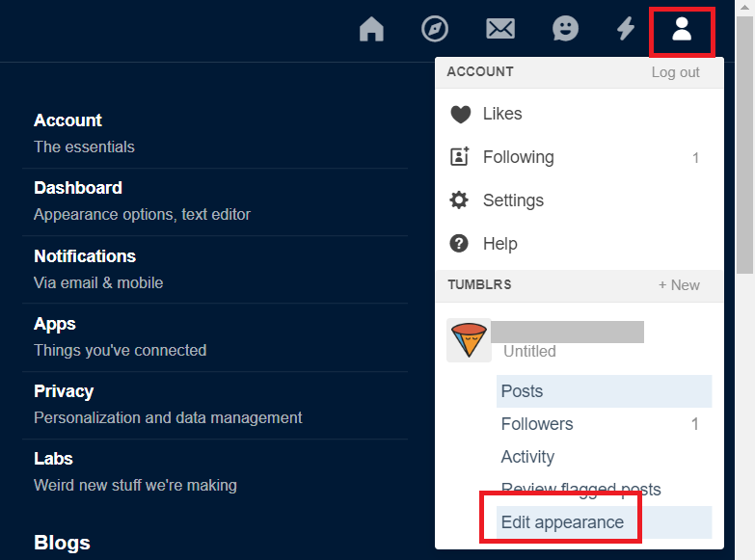
Task: Click 'Appearance options, text editor' description
Action: click(142, 214)
